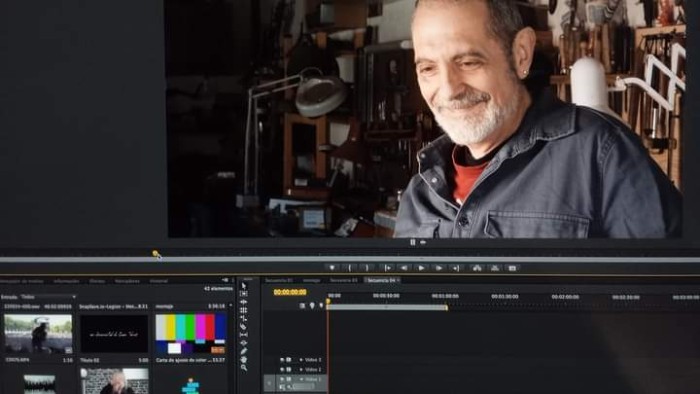This screenshot has width=700, height=394.
Task: Click the monitor scrub bar playhead
Action: 156,254
